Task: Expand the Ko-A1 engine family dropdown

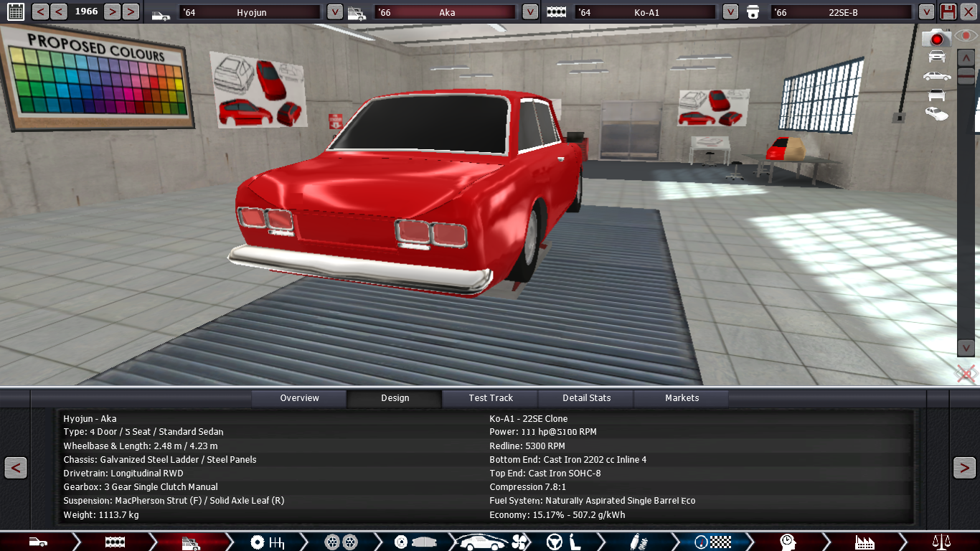Action: pos(730,12)
